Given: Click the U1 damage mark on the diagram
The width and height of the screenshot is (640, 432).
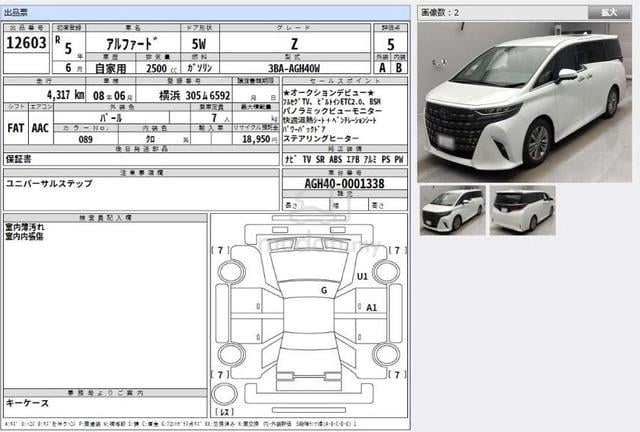Looking at the screenshot, I should point(362,277).
